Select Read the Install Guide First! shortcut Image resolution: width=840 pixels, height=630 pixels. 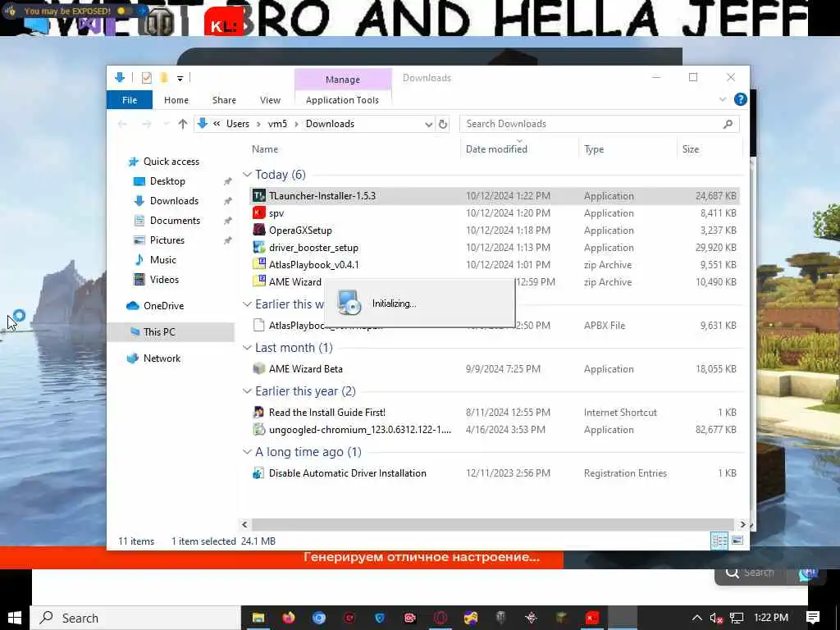click(x=495, y=413)
